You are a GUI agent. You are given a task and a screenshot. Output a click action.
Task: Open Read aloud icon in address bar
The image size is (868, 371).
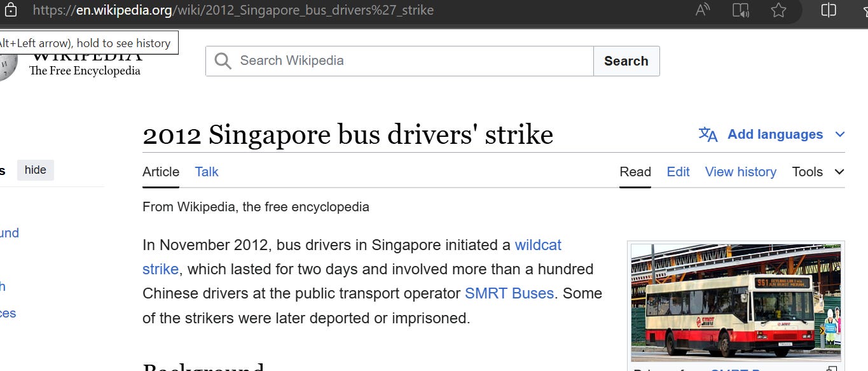pyautogui.click(x=703, y=10)
